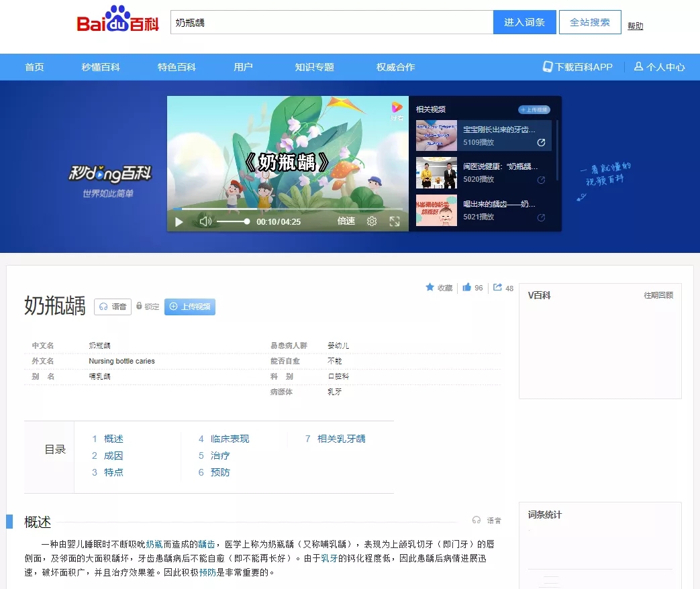700x589 pixels.
Task: Click the 全站搜索 button
Action: click(590, 22)
